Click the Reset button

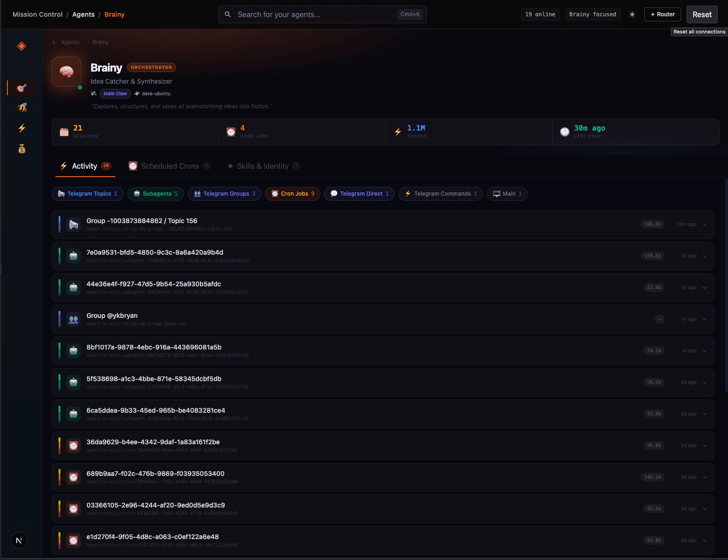(x=702, y=14)
